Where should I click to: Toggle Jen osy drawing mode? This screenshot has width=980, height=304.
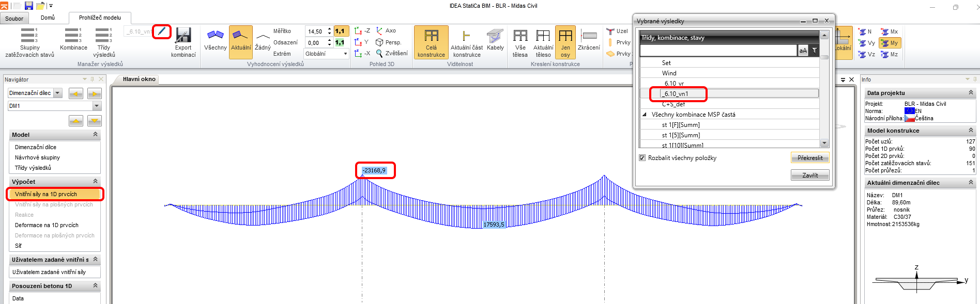click(565, 42)
